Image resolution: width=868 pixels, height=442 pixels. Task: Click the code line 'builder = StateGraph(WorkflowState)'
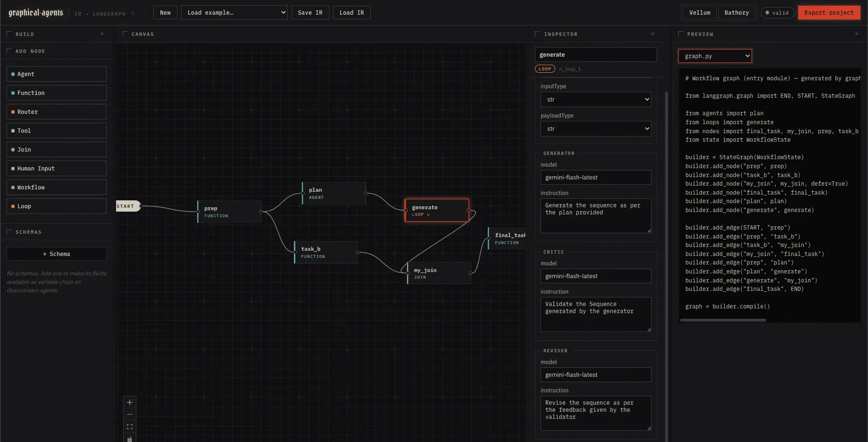click(744, 157)
